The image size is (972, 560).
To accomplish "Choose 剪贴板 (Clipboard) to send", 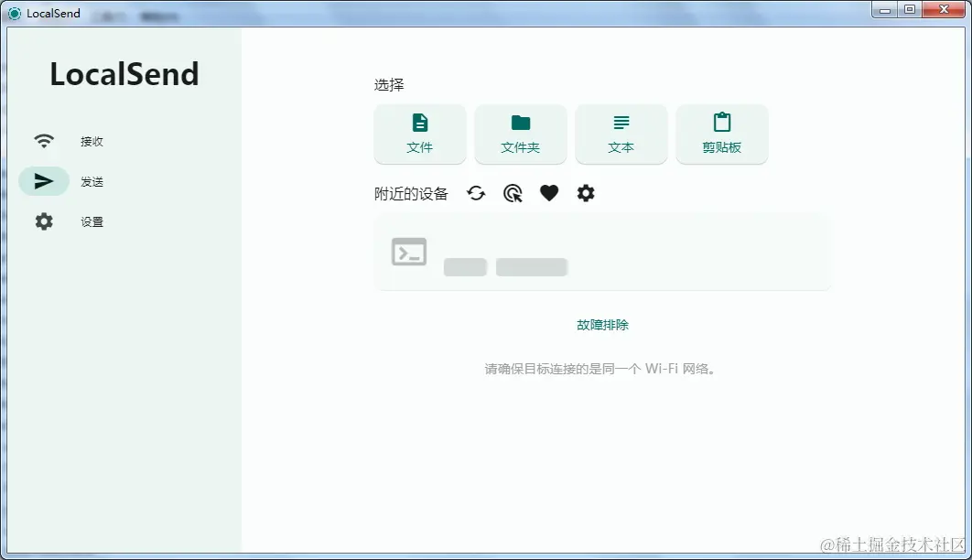I will pos(721,135).
